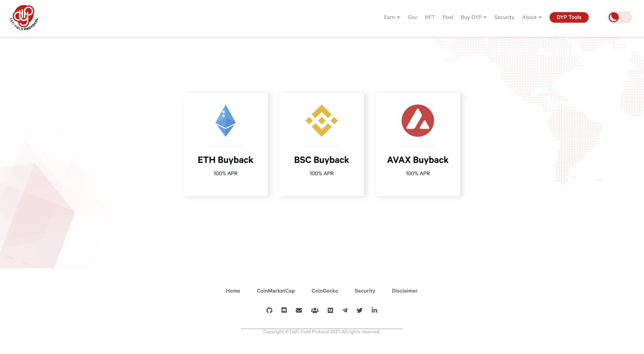The image size is (644, 354).
Task: Follow the footer Home link
Action: click(233, 291)
